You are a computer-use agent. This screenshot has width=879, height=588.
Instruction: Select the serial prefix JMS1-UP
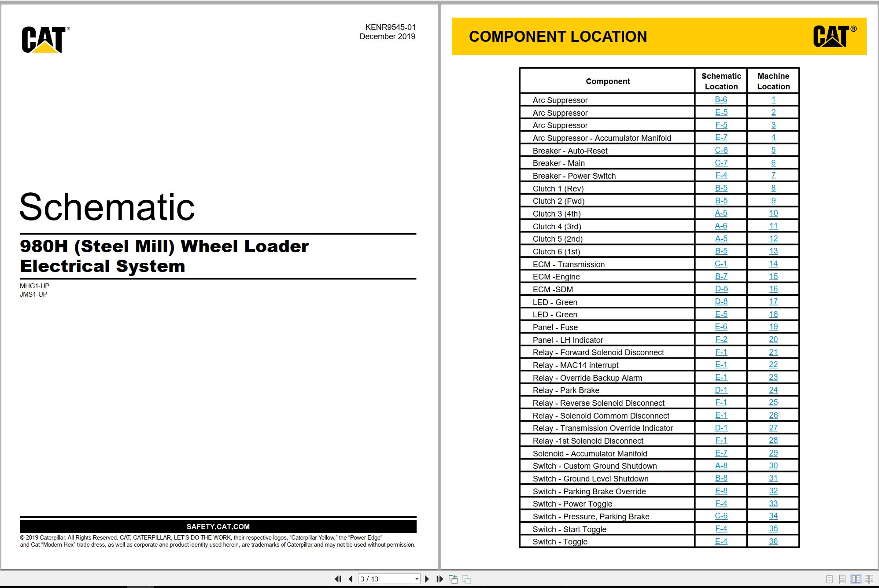33,294
